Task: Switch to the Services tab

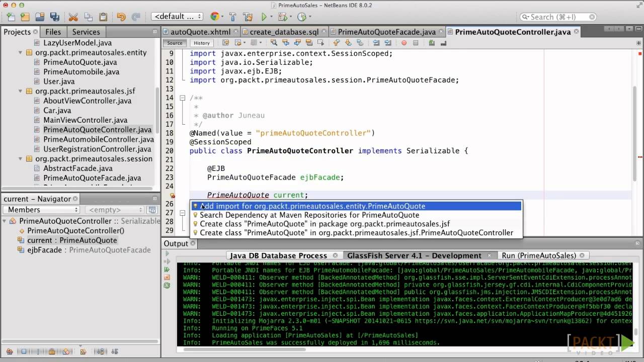Action: (x=86, y=32)
